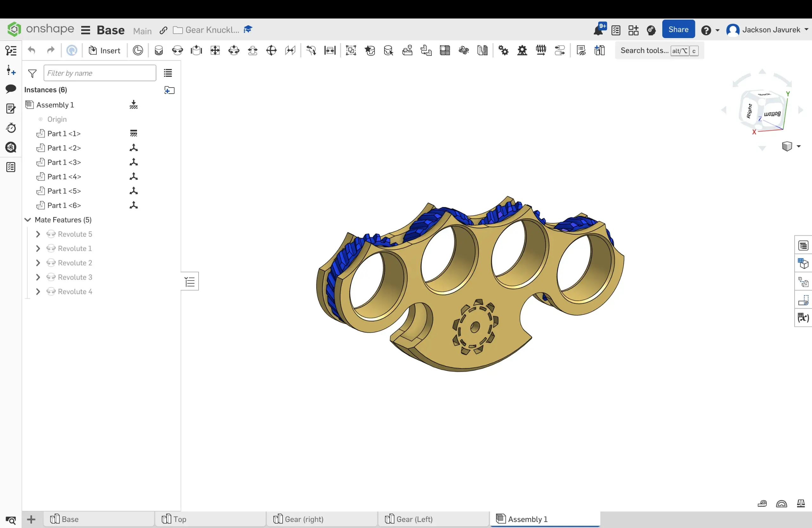Open the Mass properties scale icon
Image resolution: width=812 pixels, height=528 pixels.
[801, 504]
